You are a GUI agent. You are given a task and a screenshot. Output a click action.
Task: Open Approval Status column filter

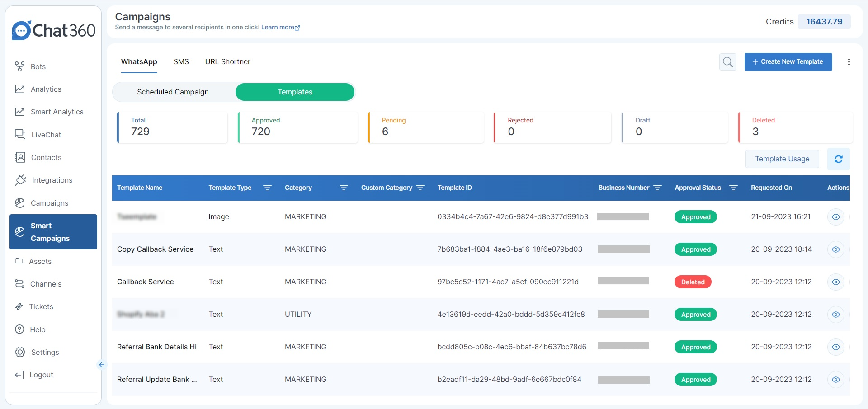click(x=734, y=188)
